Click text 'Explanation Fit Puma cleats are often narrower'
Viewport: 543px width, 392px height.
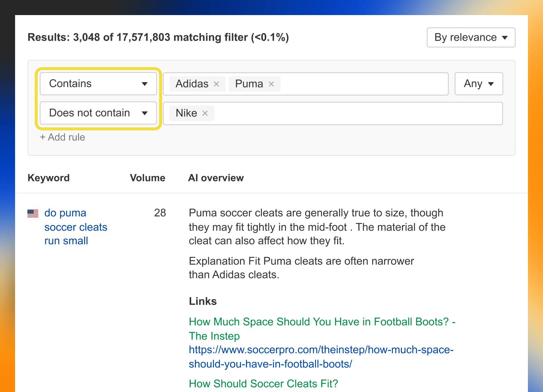pyautogui.click(x=301, y=261)
